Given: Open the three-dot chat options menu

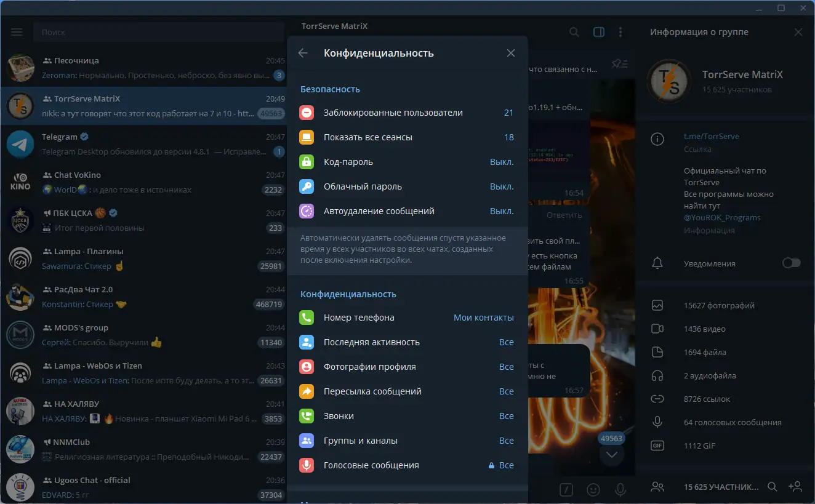Looking at the screenshot, I should tap(620, 32).
